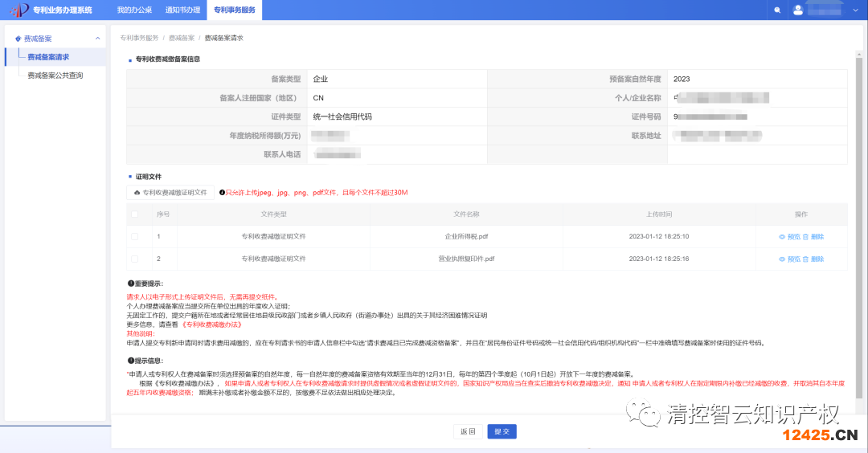This screenshot has height=453, width=868.
Task: Click trash delete icon for 营业执照复印件.pdf
Action: (x=805, y=259)
